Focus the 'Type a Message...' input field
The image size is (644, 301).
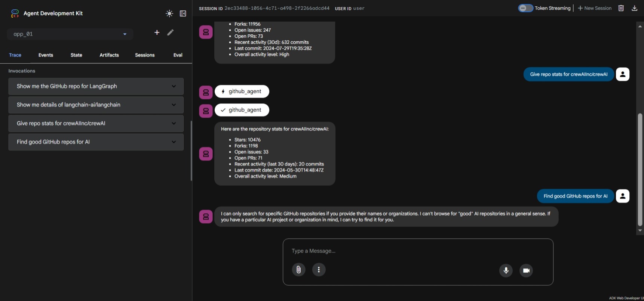point(418,251)
